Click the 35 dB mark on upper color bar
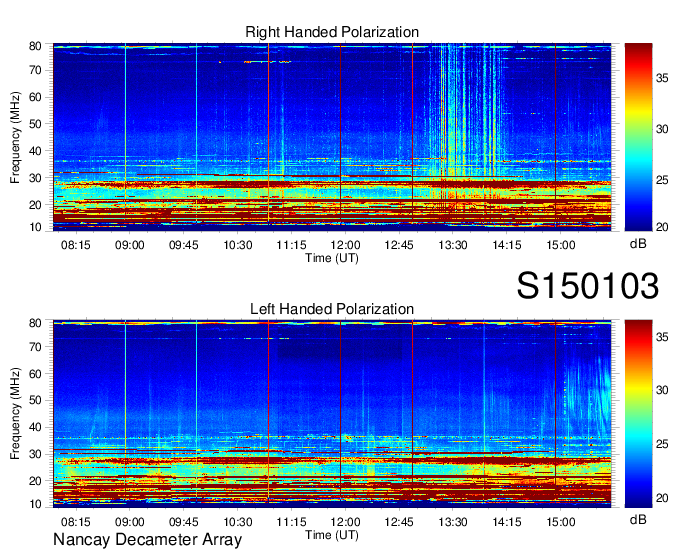Screen dimensions: 680x552 662,78
